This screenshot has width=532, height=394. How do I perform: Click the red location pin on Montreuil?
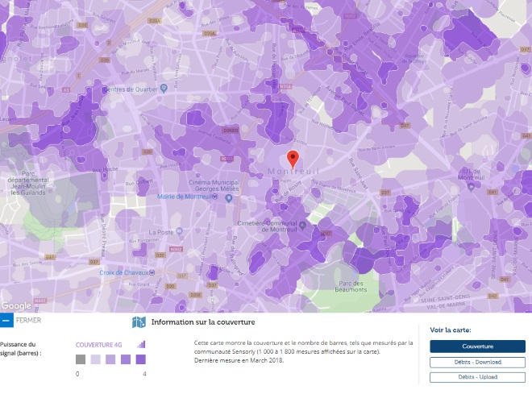click(293, 158)
